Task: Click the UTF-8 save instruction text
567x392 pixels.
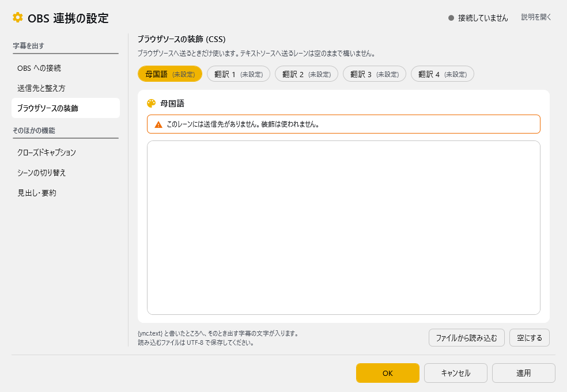Action: coord(196,342)
